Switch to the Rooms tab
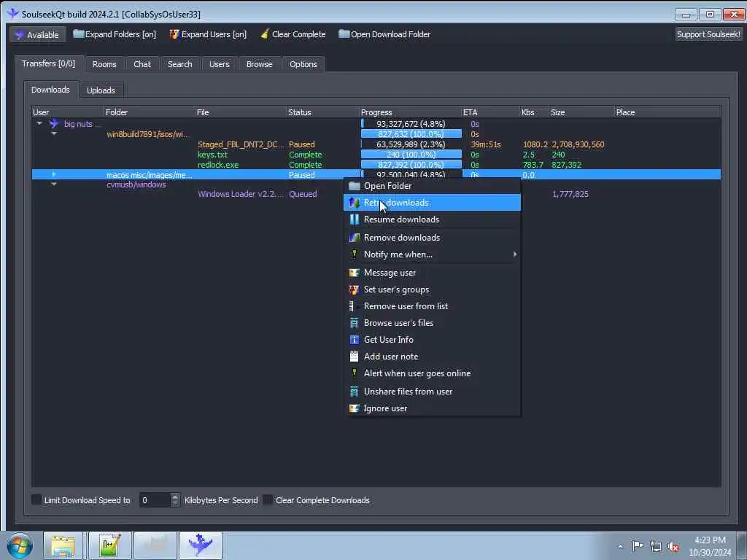 tap(104, 64)
